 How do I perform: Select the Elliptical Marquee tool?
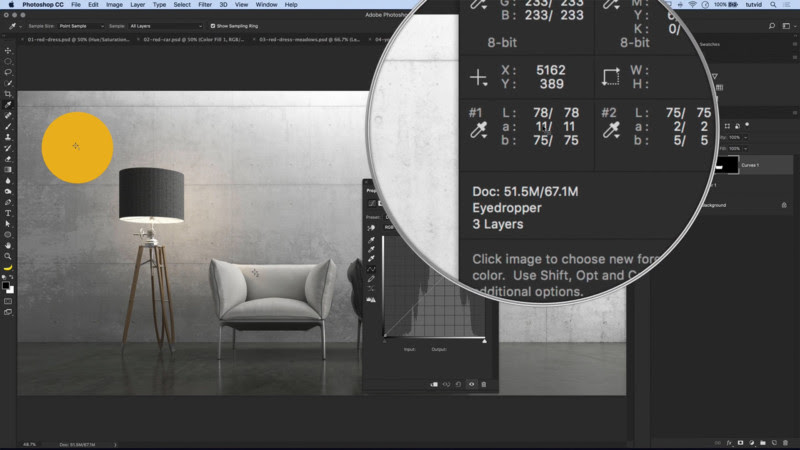coord(8,61)
